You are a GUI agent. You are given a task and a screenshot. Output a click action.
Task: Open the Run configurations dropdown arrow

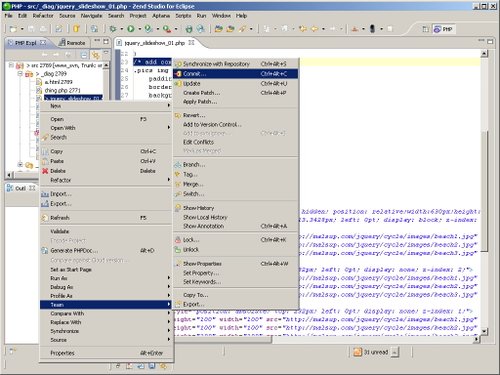tap(140, 29)
